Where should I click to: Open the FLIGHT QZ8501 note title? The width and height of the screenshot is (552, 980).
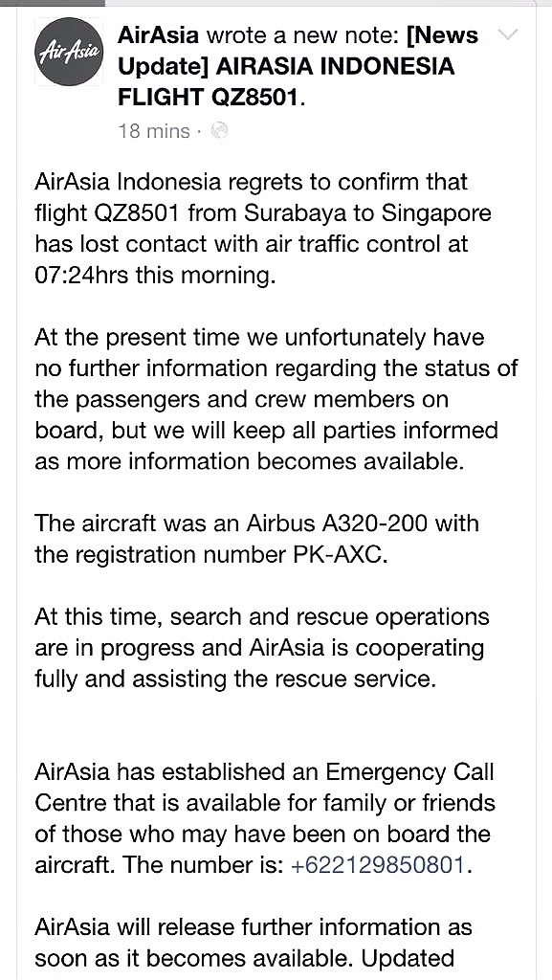(x=211, y=98)
